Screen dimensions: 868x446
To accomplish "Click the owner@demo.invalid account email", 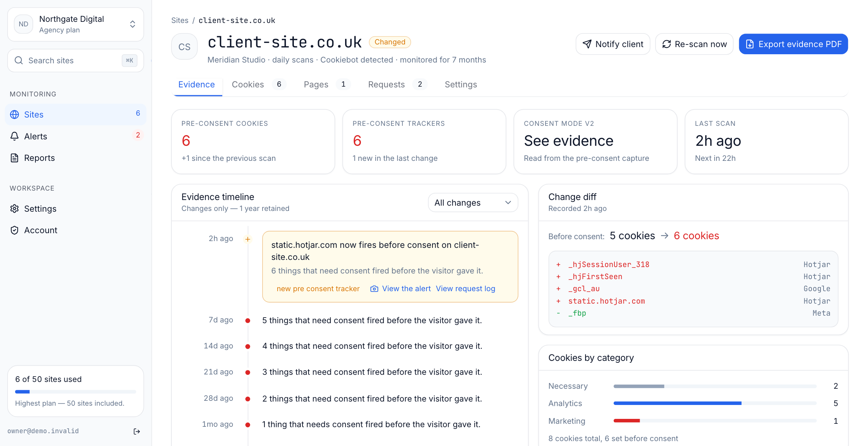I will coord(43,431).
